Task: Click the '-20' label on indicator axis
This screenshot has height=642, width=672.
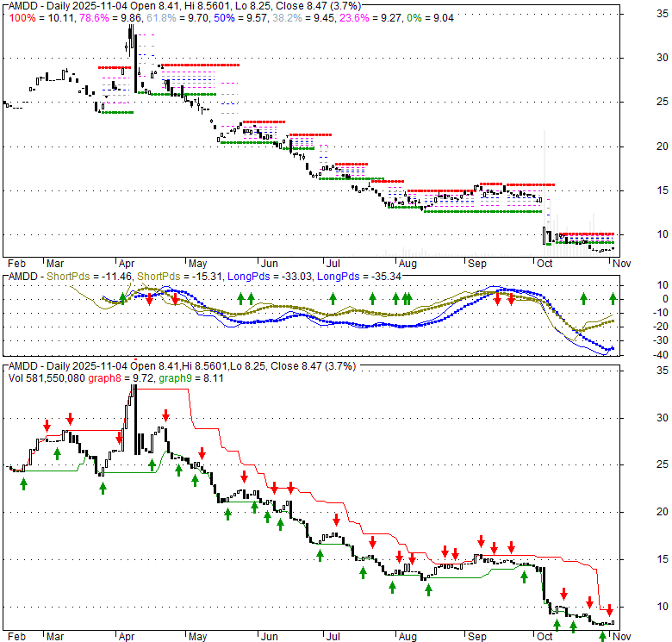Action: coord(661,327)
